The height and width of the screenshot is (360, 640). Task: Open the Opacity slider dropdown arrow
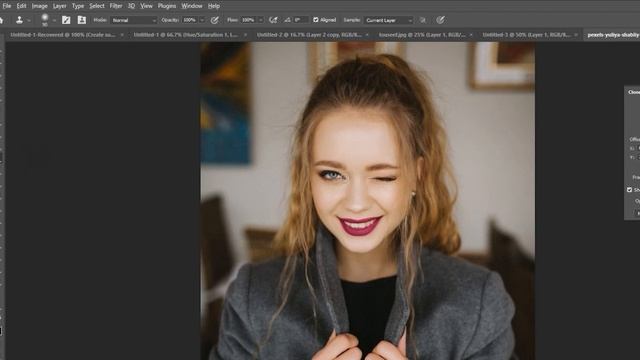pyautogui.click(x=202, y=20)
